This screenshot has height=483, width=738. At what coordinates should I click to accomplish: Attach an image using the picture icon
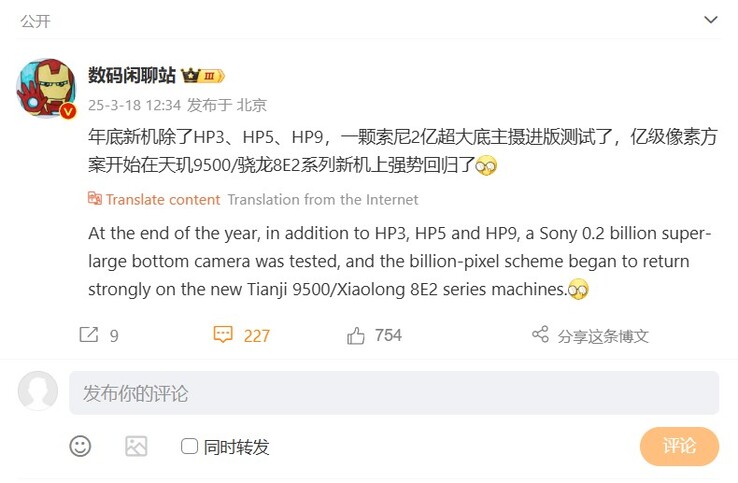point(136,446)
